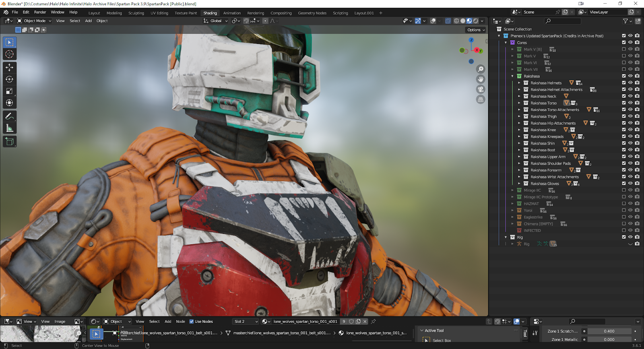Open viewport Add menu
Screen dimensions: 644x349
coord(89,21)
